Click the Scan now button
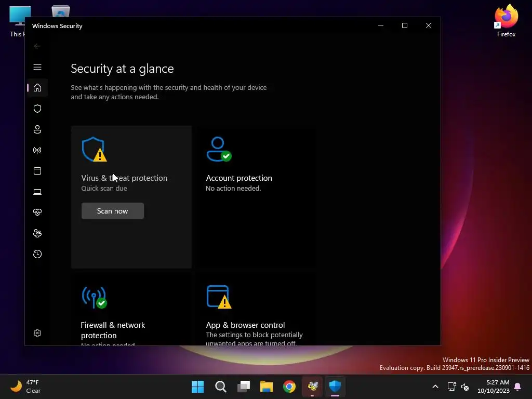532x399 pixels. point(113,211)
